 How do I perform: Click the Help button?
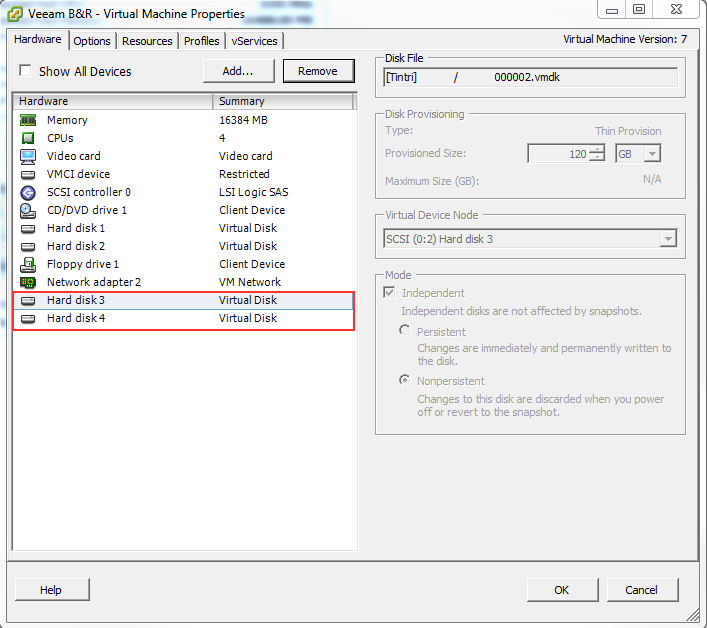click(x=52, y=590)
